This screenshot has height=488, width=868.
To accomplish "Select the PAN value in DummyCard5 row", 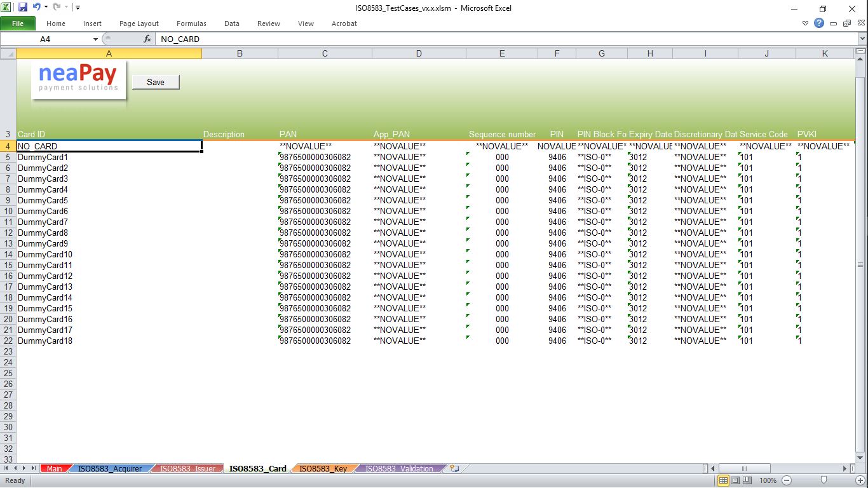I will click(x=325, y=200).
